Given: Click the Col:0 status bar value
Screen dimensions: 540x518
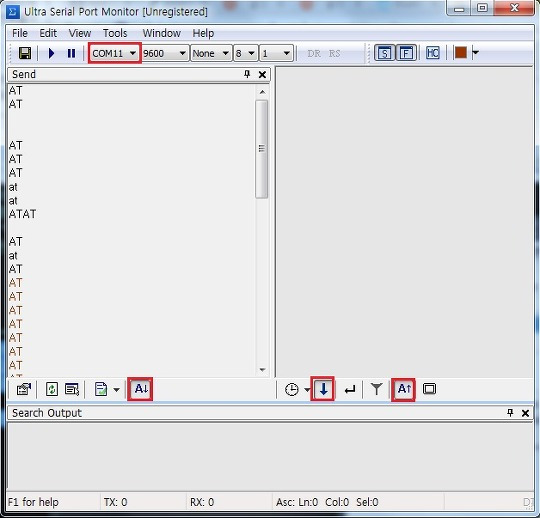Looking at the screenshot, I should click(337, 502).
